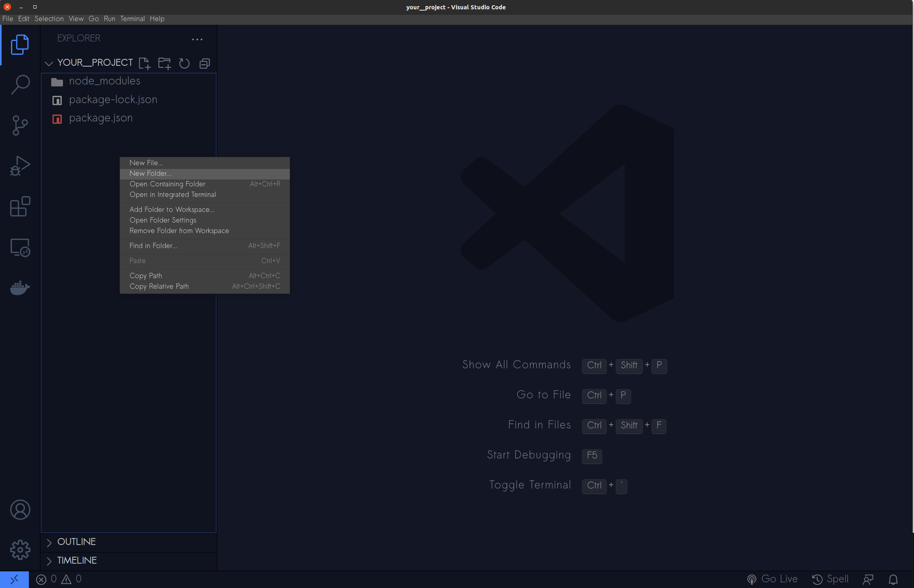Choose Open in Integrated Terminal
Screen dimensions: 914x588
204,195
